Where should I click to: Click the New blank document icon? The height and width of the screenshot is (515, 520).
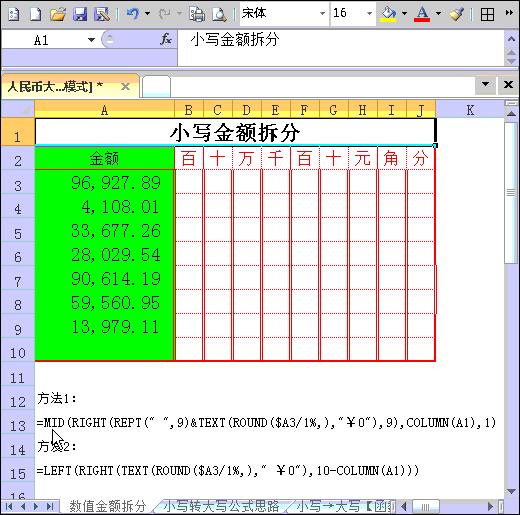[35, 14]
